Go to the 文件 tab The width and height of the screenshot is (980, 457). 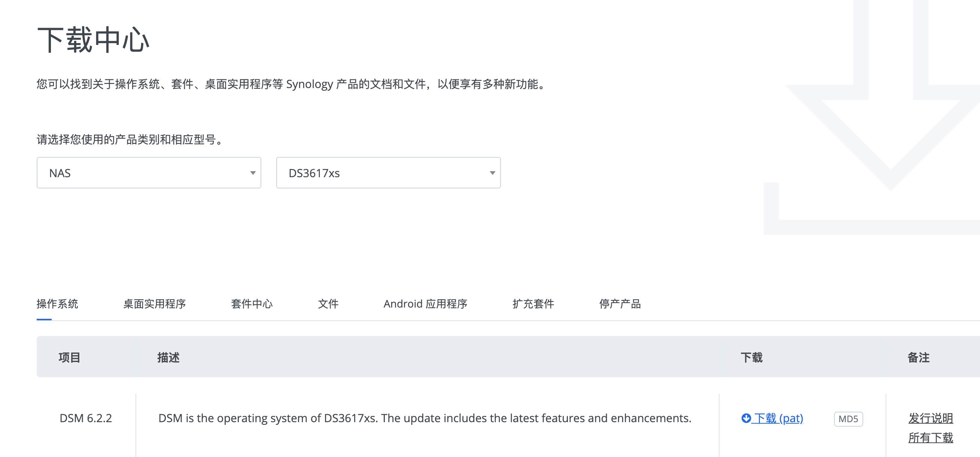click(328, 303)
